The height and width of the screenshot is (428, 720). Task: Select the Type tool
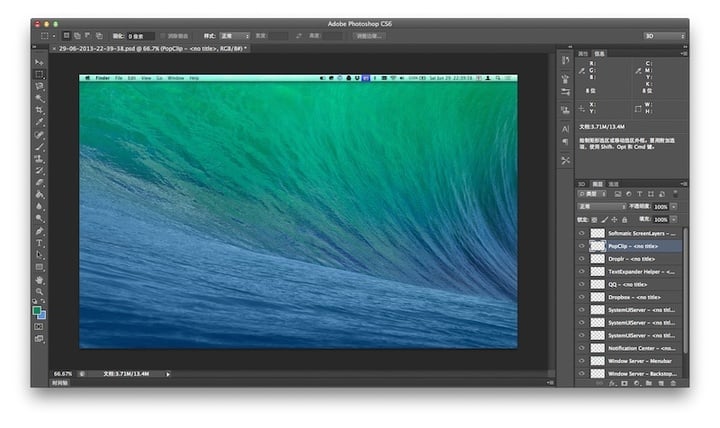(40, 243)
